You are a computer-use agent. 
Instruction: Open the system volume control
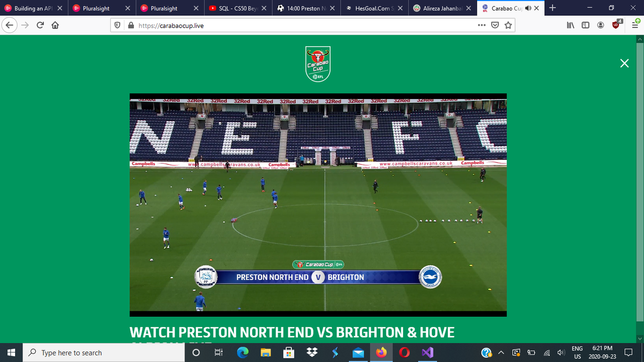point(561,352)
